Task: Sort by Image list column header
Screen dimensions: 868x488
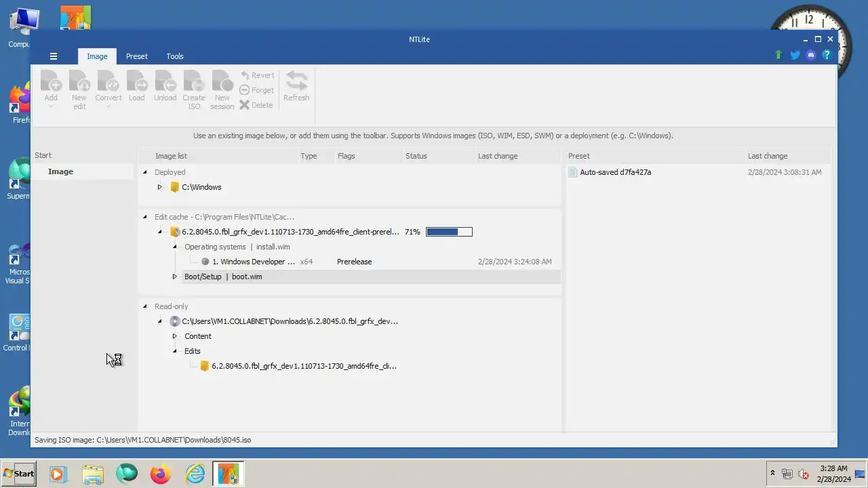Action: click(219, 156)
